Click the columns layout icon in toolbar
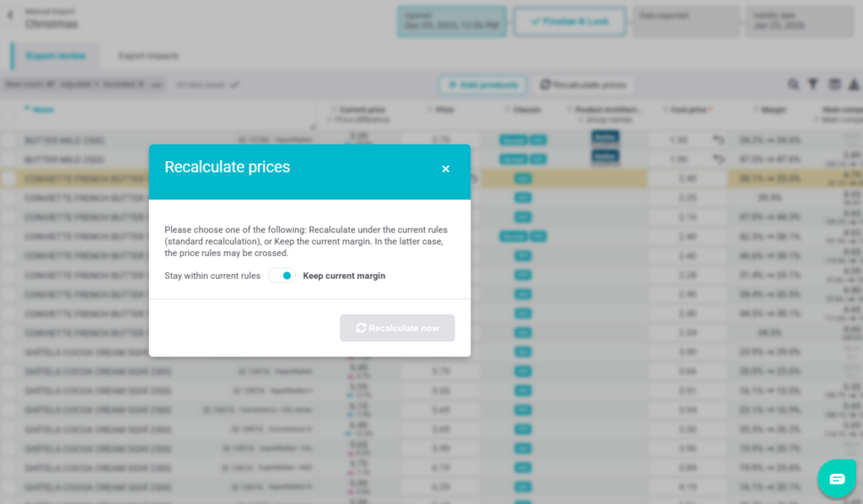Screen dimensions: 863x504 [x=834, y=84]
